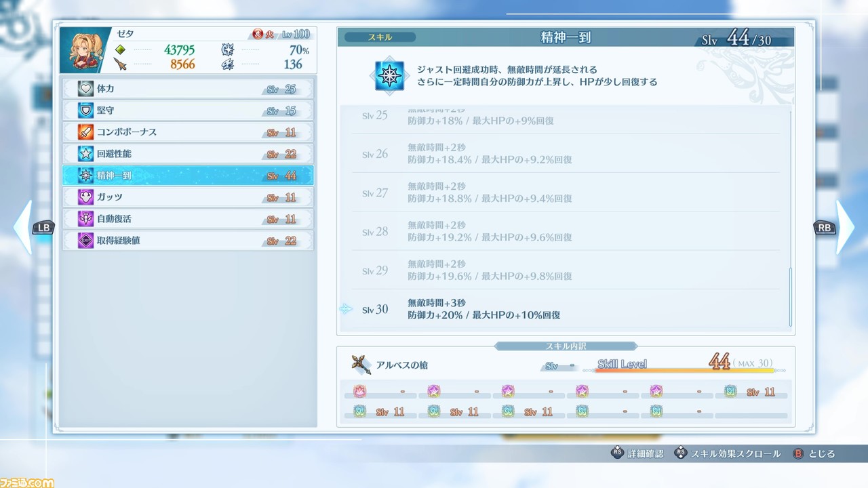
Task: Click the purple icon beside ガッツ
Action: click(x=85, y=197)
